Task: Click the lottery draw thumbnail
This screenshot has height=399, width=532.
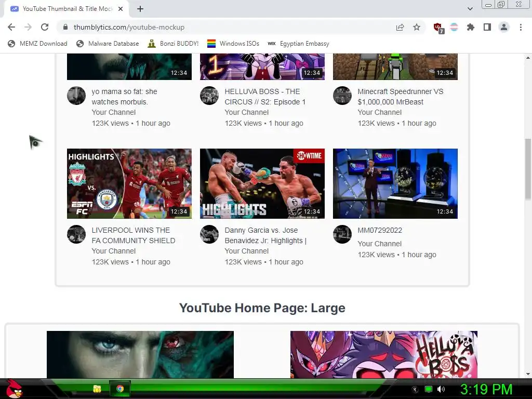Action: pyautogui.click(x=395, y=183)
